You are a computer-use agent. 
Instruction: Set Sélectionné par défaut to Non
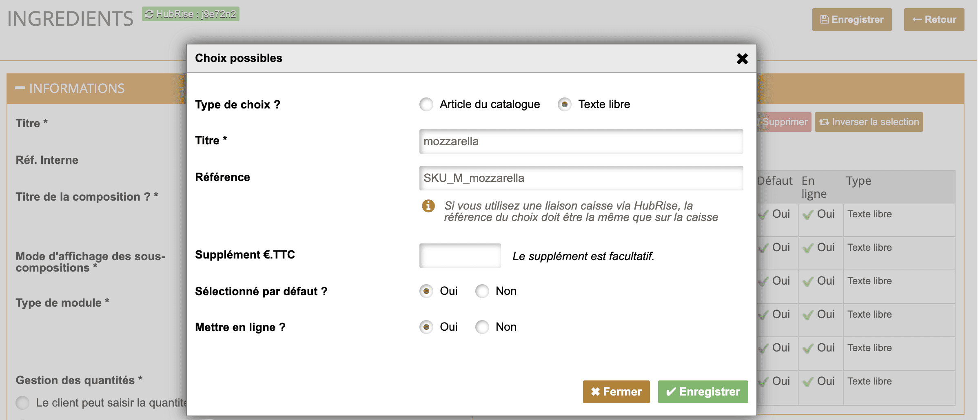point(482,291)
